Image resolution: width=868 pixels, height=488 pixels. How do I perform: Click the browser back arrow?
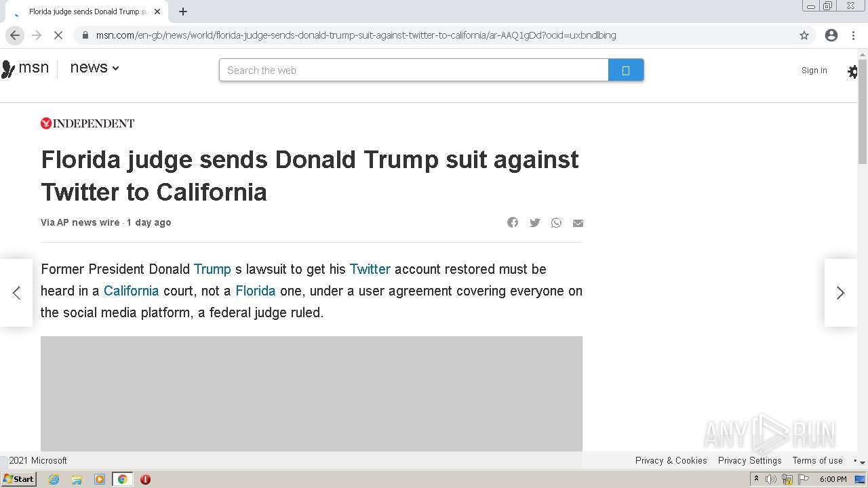pos(15,35)
